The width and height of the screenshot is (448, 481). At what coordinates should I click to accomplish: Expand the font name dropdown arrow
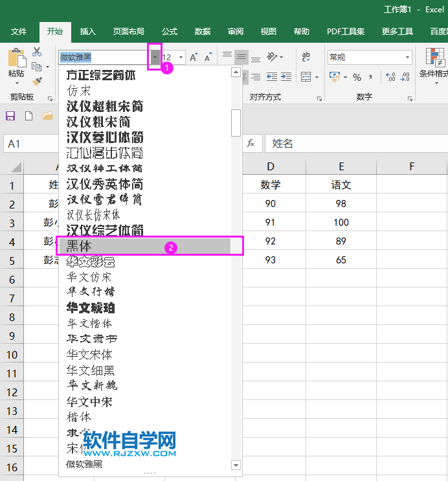[155, 58]
